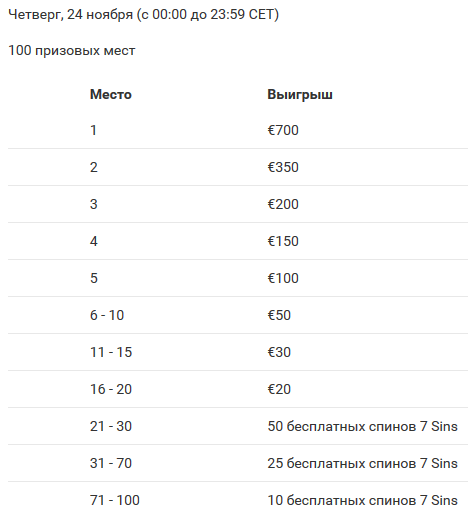Click 25 бесплатных спинов 7 Sins
This screenshot has height=517, width=468.
[x=362, y=463]
